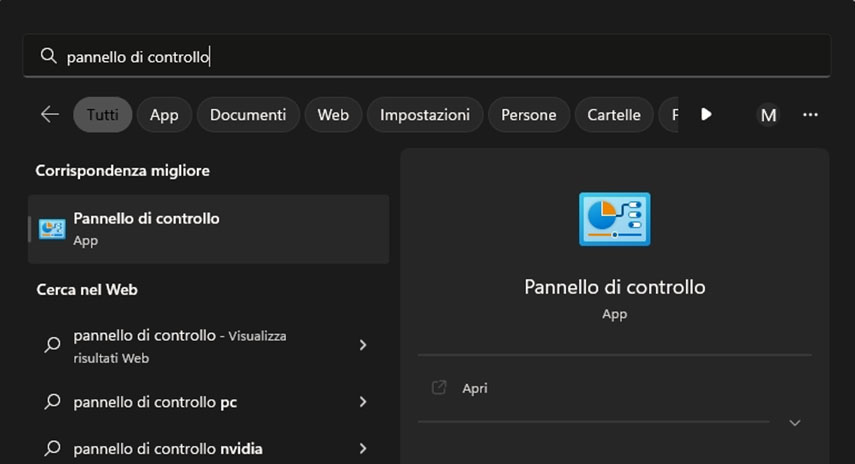
Task: Switch to the Documenti filter tab
Action: (248, 115)
